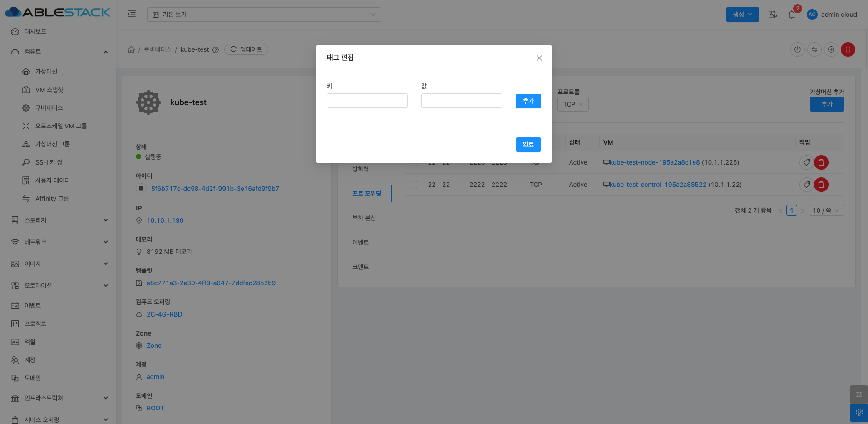
Task: Open 가상머신 in the sidebar
Action: (46, 72)
